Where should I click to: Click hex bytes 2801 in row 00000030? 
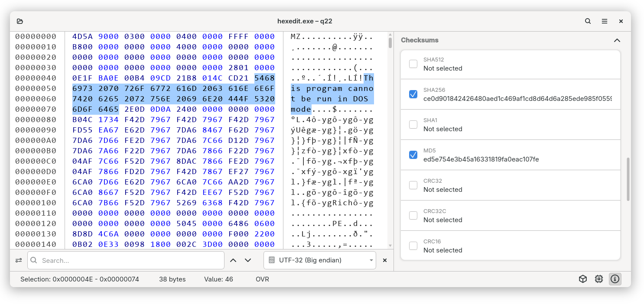pos(238,68)
